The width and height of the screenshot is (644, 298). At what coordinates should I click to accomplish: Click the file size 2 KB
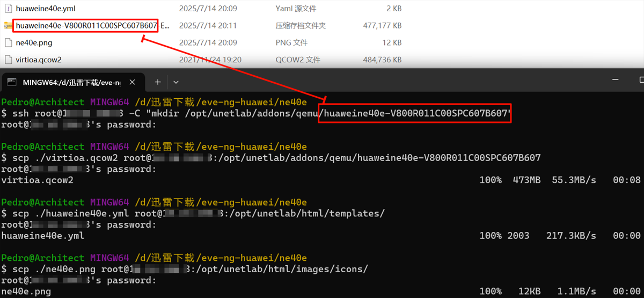pos(394,9)
